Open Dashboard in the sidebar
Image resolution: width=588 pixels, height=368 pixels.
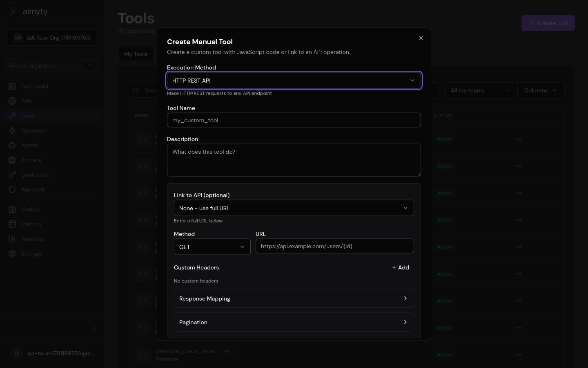click(x=52, y=86)
